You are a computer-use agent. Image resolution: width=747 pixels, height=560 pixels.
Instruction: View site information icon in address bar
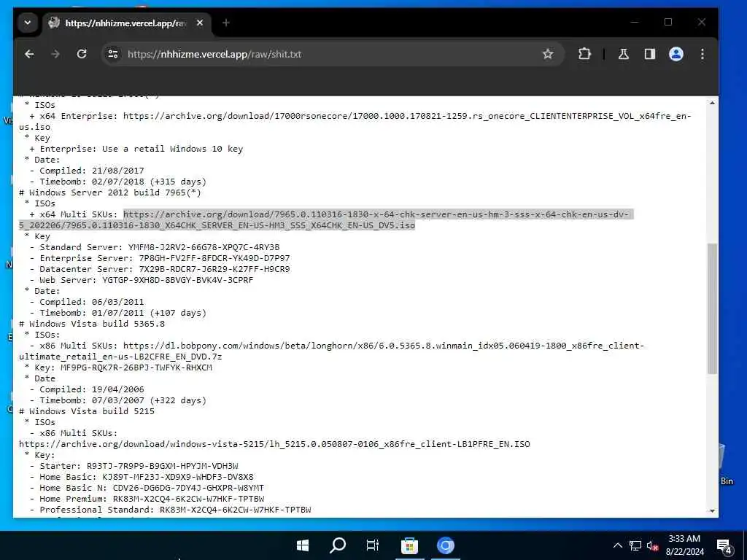point(113,54)
